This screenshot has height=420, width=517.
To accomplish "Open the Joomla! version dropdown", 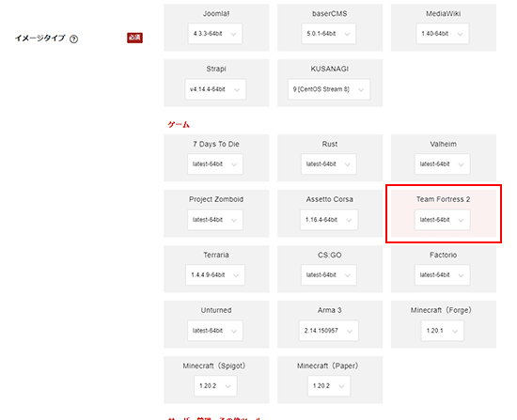I will point(215,34).
